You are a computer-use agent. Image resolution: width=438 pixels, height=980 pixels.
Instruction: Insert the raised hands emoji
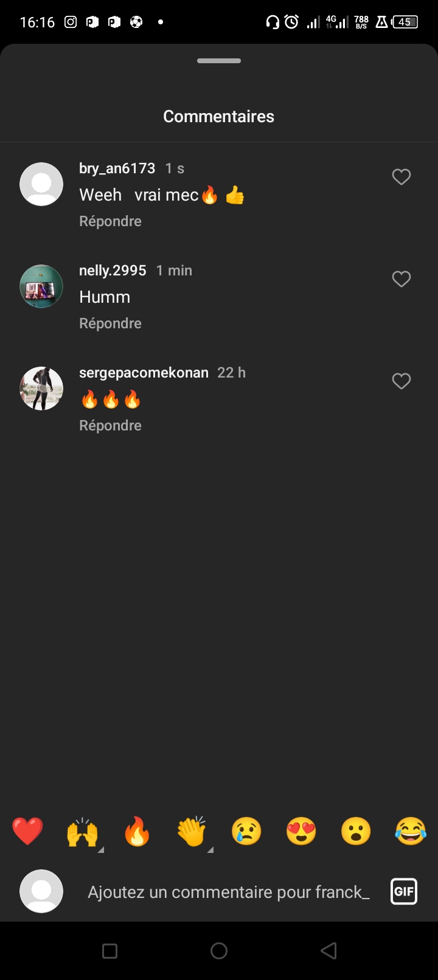82,831
